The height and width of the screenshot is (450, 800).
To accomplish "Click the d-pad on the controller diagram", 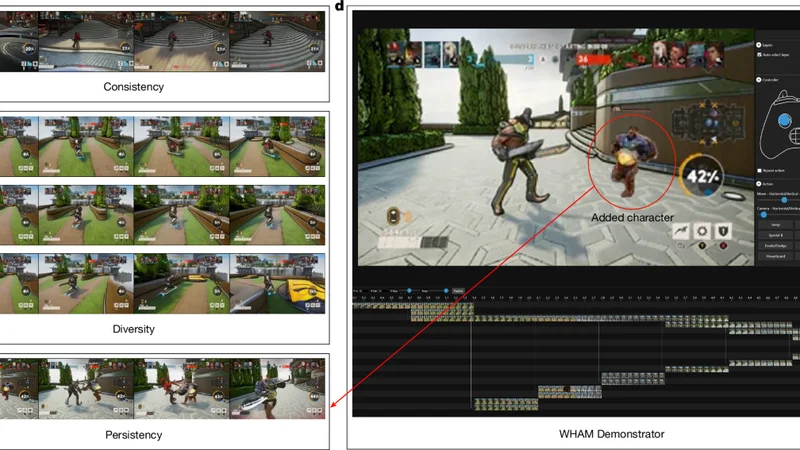I will pos(795,136).
